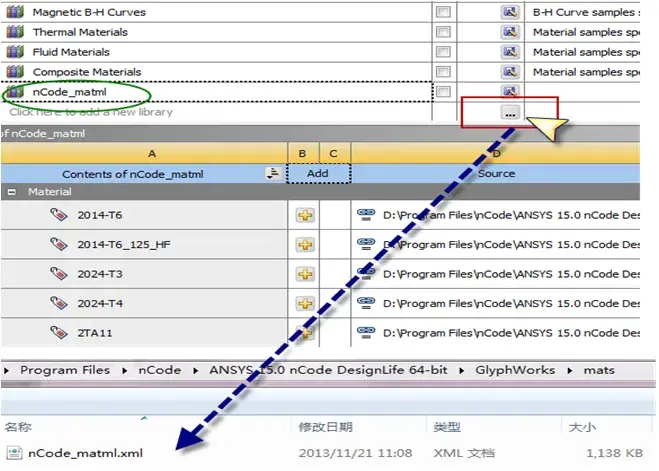Viewport: 659px width, 471px height.
Task: Select material name 2TA11
Action: coord(95,333)
